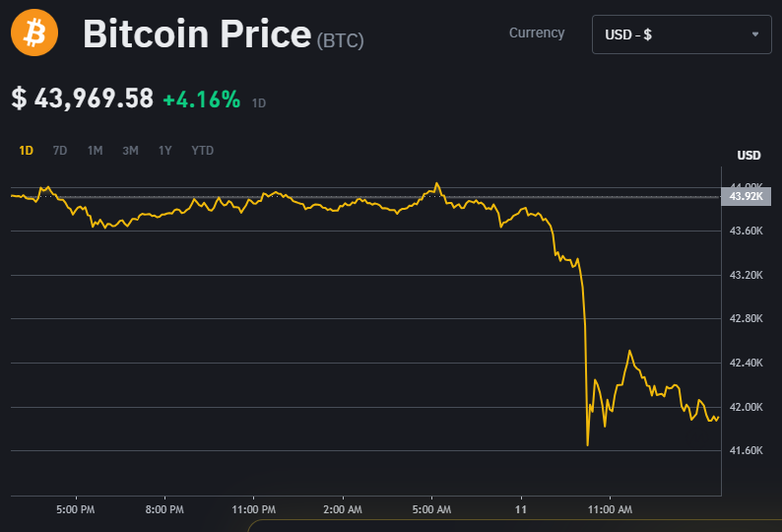Screen dimensions: 782x532
Task: Click the 11:00 AM time axis label
Action: coord(610,509)
